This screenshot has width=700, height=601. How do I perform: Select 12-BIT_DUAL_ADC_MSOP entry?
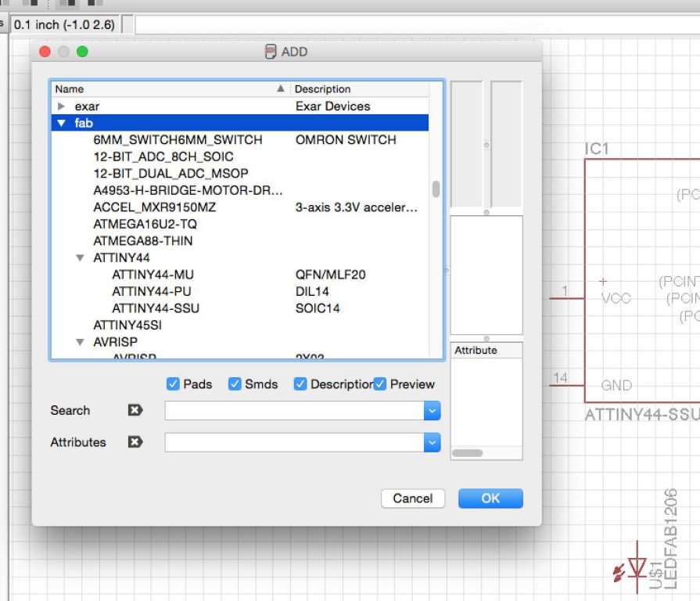point(171,173)
